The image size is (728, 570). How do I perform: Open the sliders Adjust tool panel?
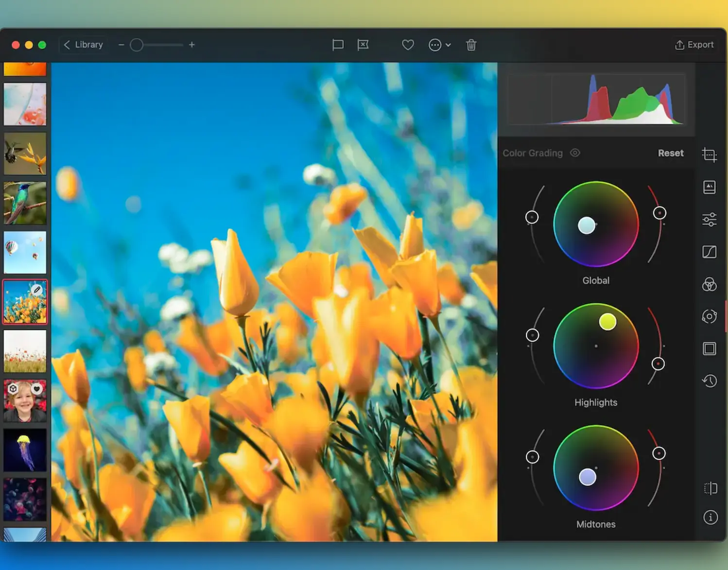pos(709,220)
